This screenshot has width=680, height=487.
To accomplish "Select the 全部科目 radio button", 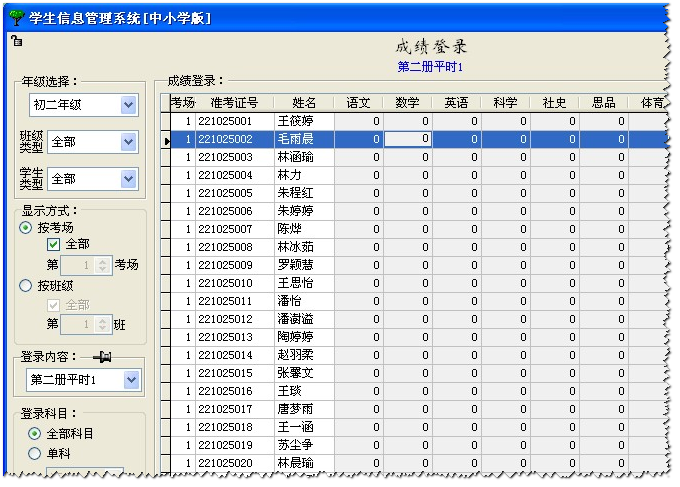I will (34, 433).
